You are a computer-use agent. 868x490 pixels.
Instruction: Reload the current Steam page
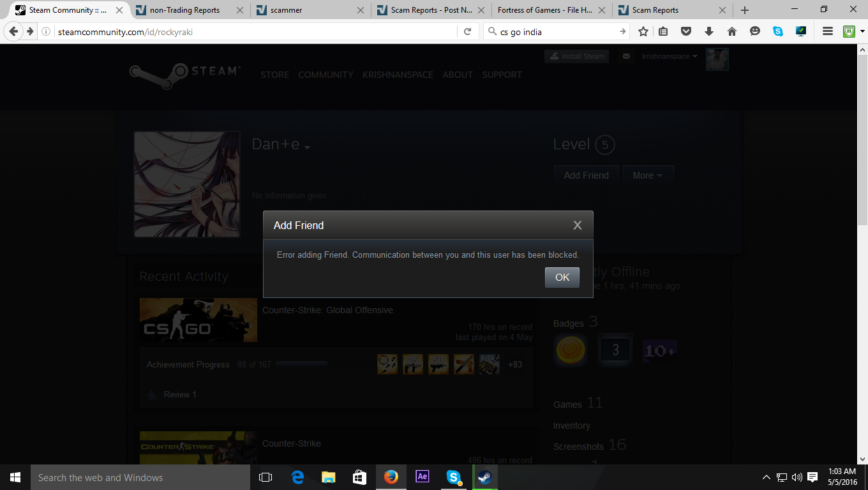[467, 31]
